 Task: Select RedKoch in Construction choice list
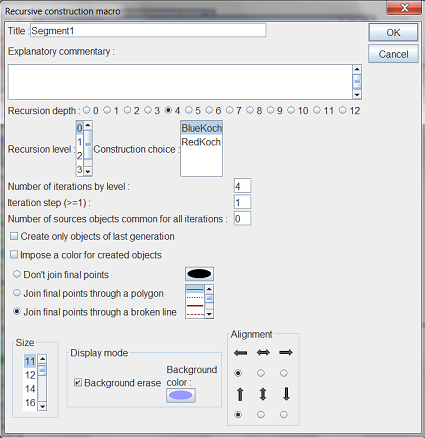pos(201,142)
